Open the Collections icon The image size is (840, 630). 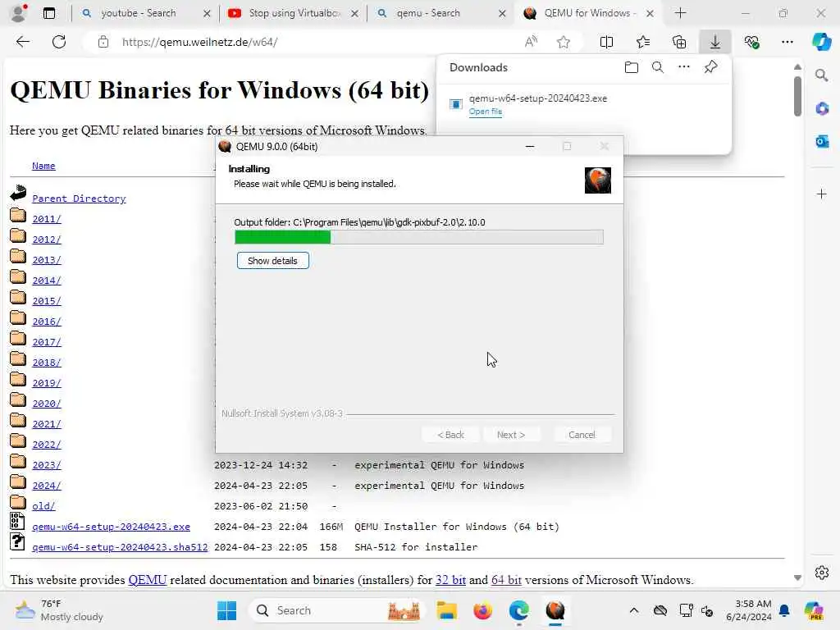click(x=679, y=42)
